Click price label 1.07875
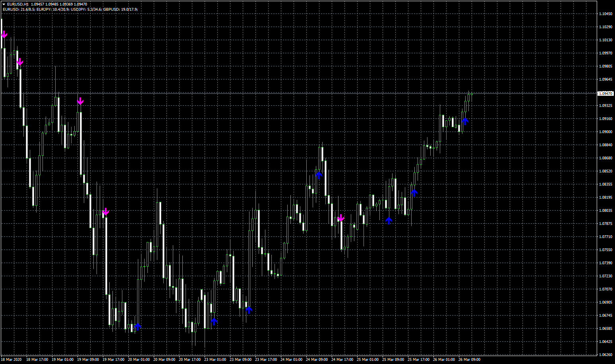Viewport: 615px width, 364px height. [x=605, y=224]
